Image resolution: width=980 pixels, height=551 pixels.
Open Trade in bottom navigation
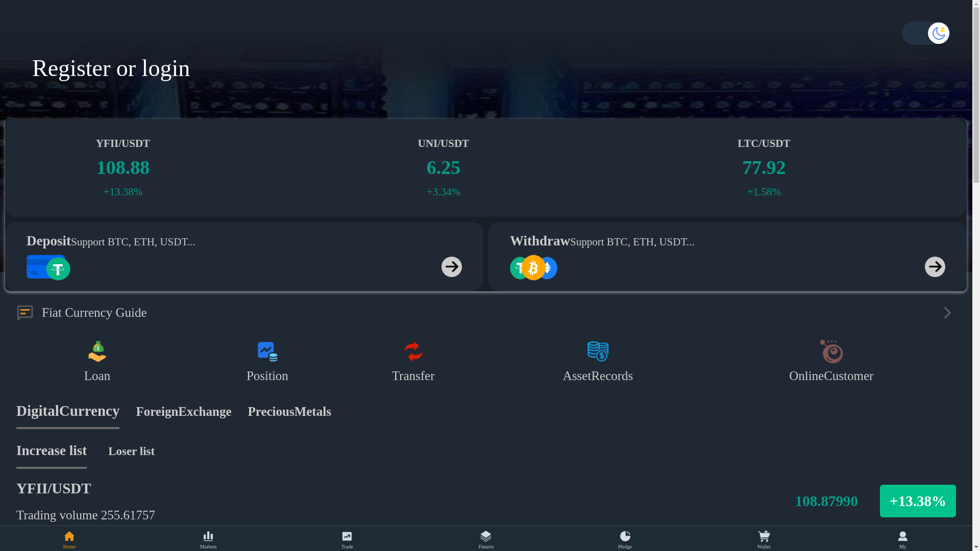click(347, 539)
